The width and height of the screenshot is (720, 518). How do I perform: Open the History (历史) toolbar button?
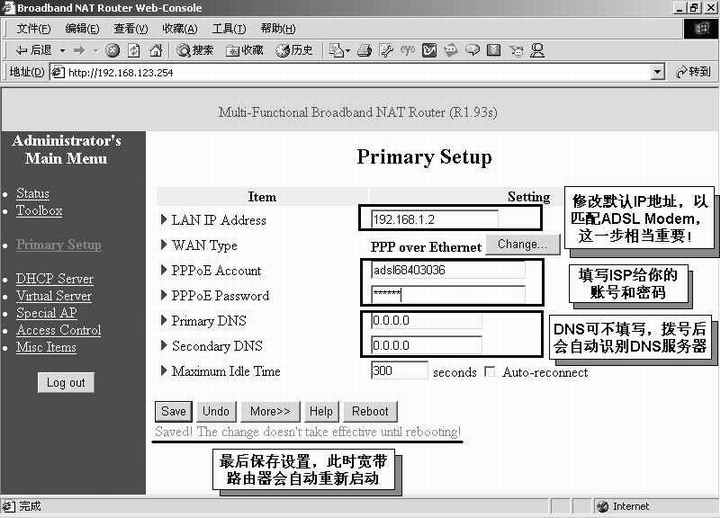pyautogui.click(x=294, y=51)
